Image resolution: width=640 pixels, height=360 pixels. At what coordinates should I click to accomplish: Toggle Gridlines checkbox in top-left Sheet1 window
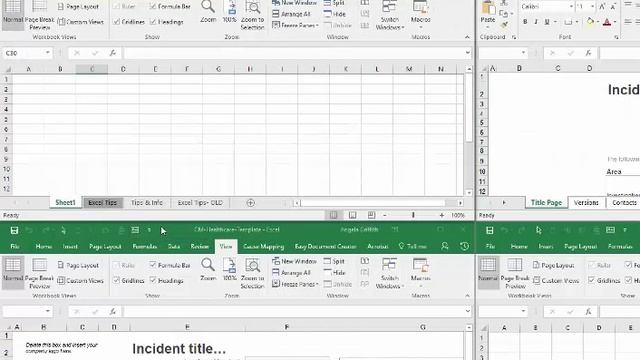pyautogui.click(x=116, y=22)
